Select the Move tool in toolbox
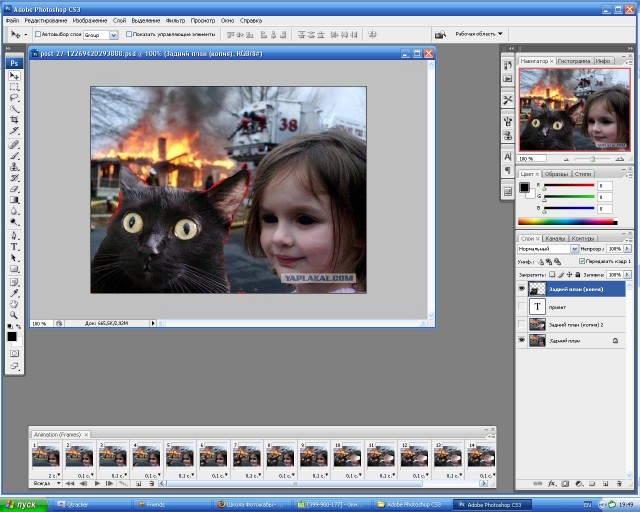Viewport: 640px width, 512px height. [14, 76]
